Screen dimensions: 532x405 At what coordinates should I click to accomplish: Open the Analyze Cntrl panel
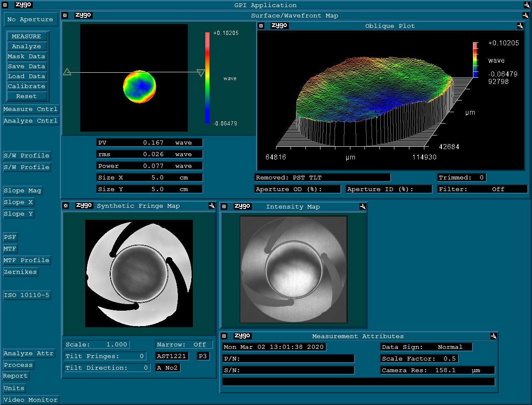30,121
